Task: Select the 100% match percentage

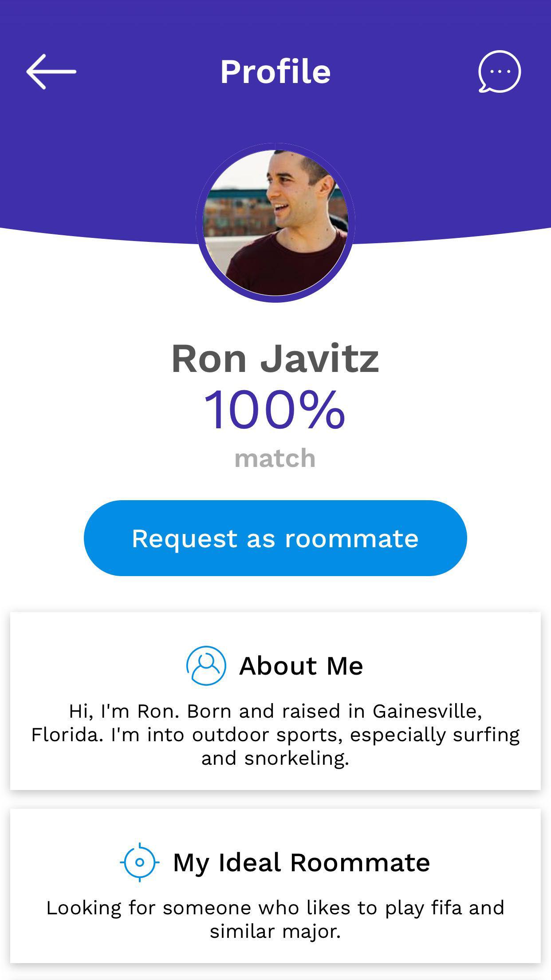Action: (x=275, y=410)
